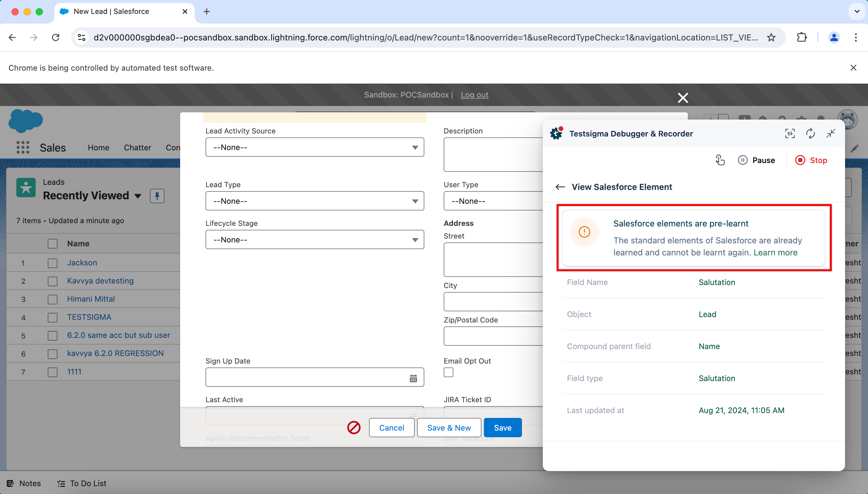Viewport: 868px width, 494px height.
Task: Switch to the Chatter tab
Action: coord(137,148)
